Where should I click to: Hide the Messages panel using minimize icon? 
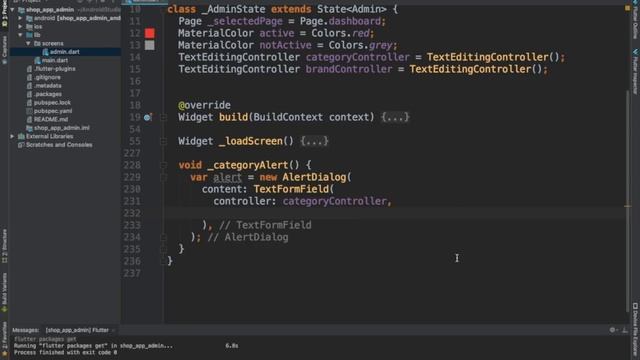625,330
